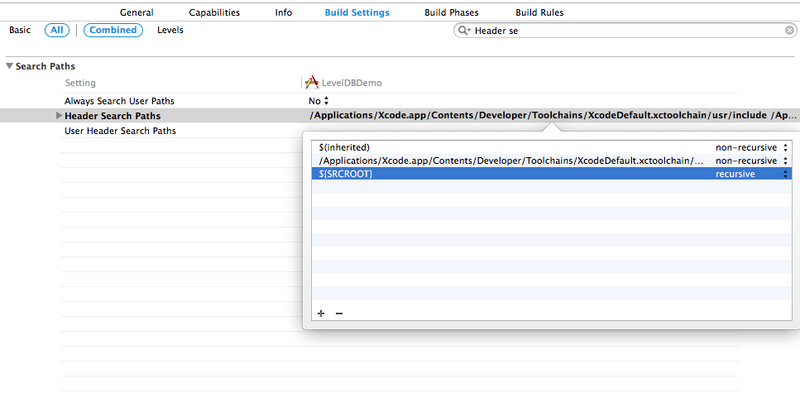Switch to Levels view

pyautogui.click(x=170, y=30)
